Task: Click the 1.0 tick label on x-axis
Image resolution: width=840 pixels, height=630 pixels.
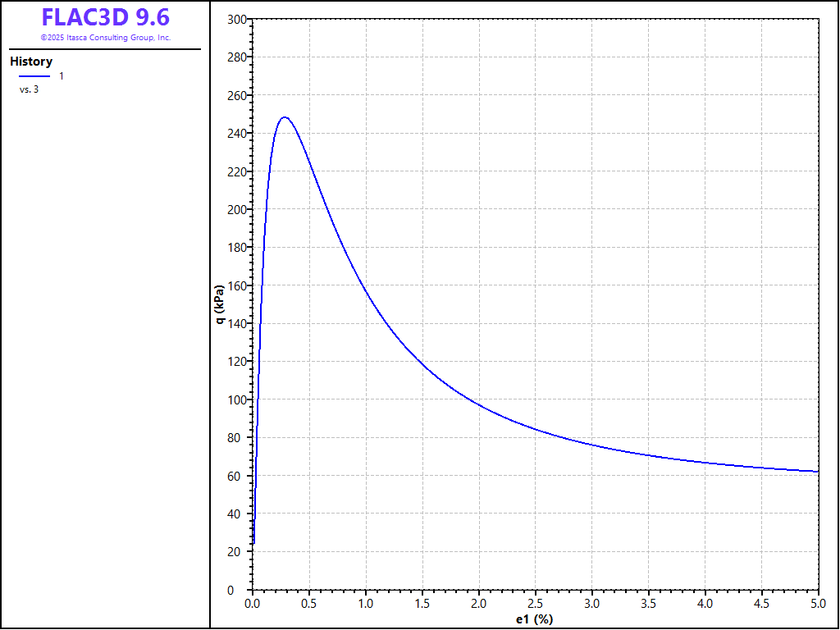Action: click(366, 604)
